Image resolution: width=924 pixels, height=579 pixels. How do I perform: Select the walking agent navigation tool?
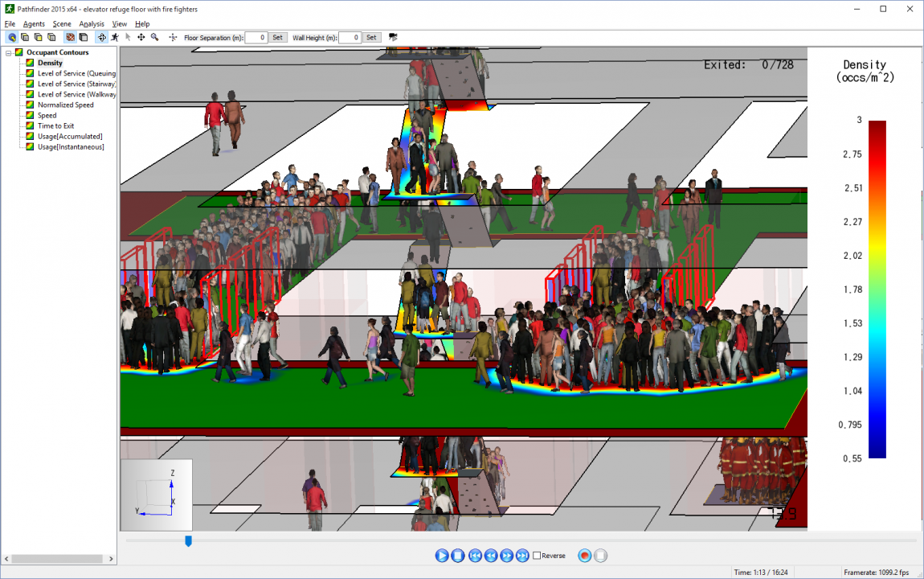coord(115,37)
